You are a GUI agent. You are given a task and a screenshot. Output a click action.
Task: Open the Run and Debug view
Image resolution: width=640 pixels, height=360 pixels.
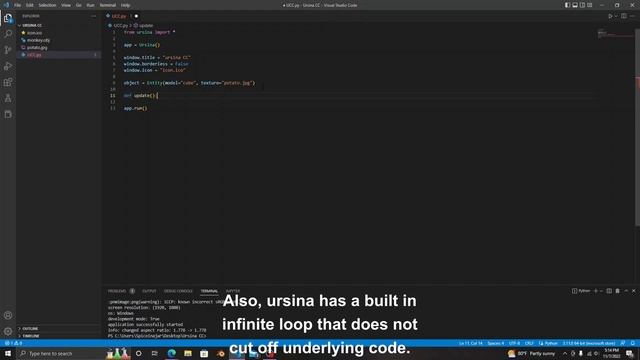coord(8,66)
